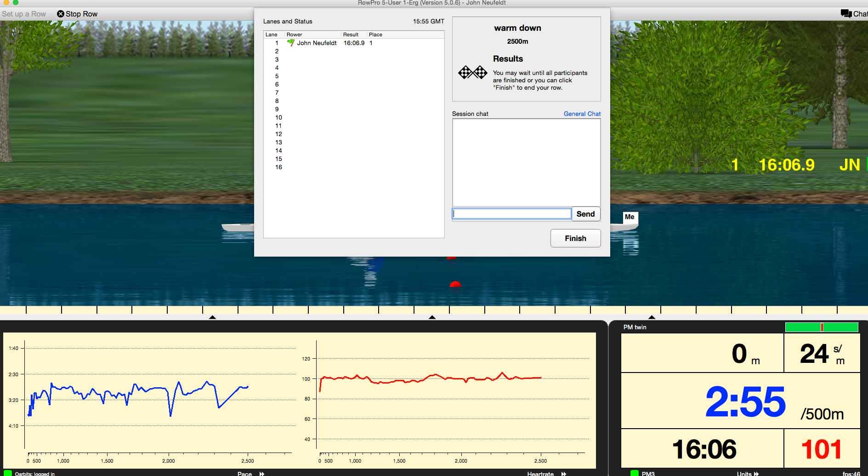Click the left course position triangle marker
The image size is (868, 476).
click(212, 317)
